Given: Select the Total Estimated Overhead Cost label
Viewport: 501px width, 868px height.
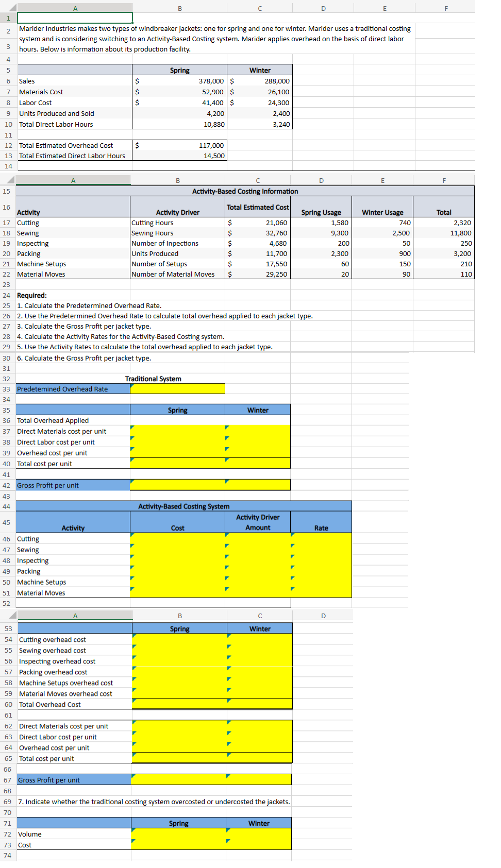Looking at the screenshot, I should (75, 145).
